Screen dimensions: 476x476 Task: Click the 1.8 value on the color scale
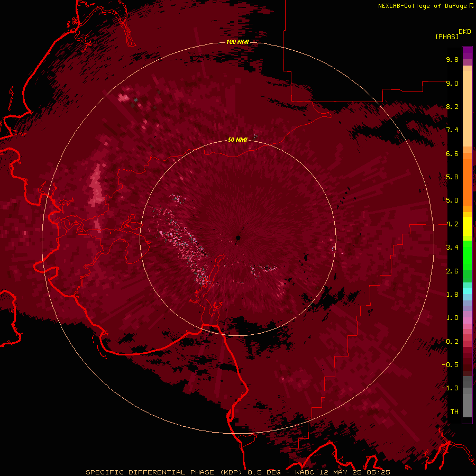pos(452,295)
